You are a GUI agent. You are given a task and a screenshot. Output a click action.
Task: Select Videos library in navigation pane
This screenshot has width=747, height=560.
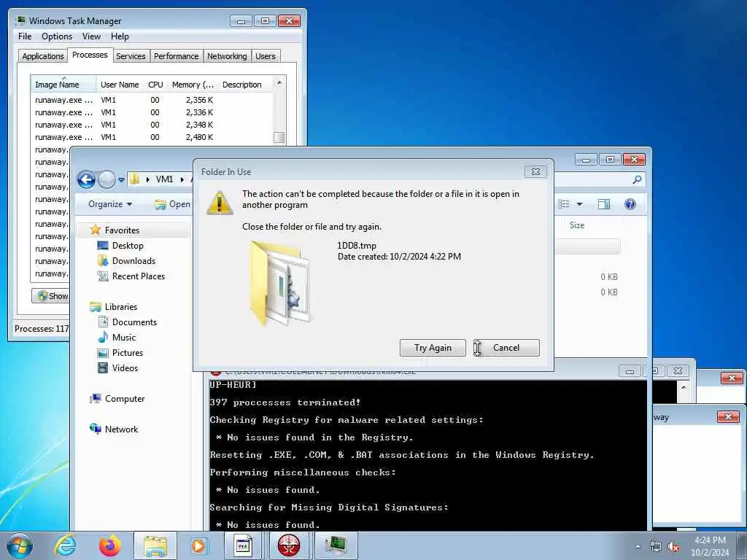tap(125, 368)
